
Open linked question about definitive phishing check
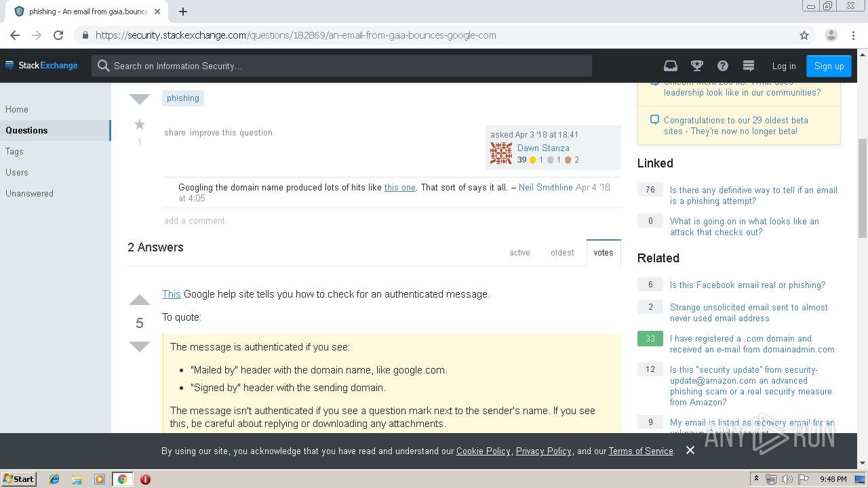[753, 195]
